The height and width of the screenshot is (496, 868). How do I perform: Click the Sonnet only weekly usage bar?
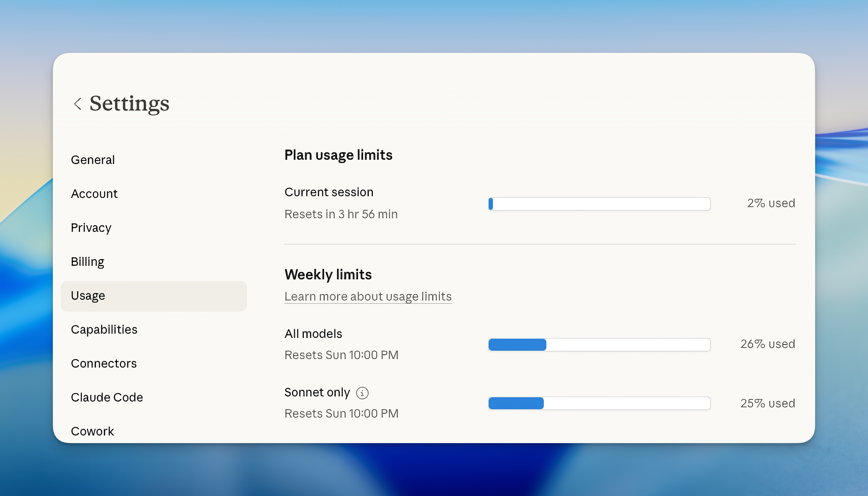(x=599, y=403)
